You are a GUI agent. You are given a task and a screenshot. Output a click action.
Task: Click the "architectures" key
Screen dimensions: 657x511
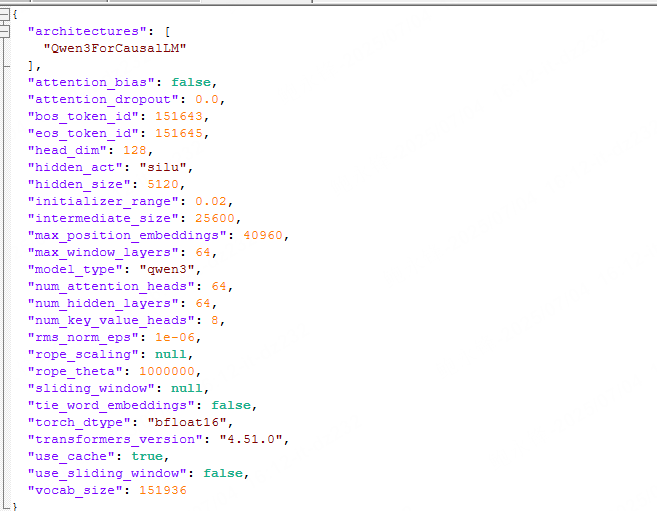tap(87, 31)
